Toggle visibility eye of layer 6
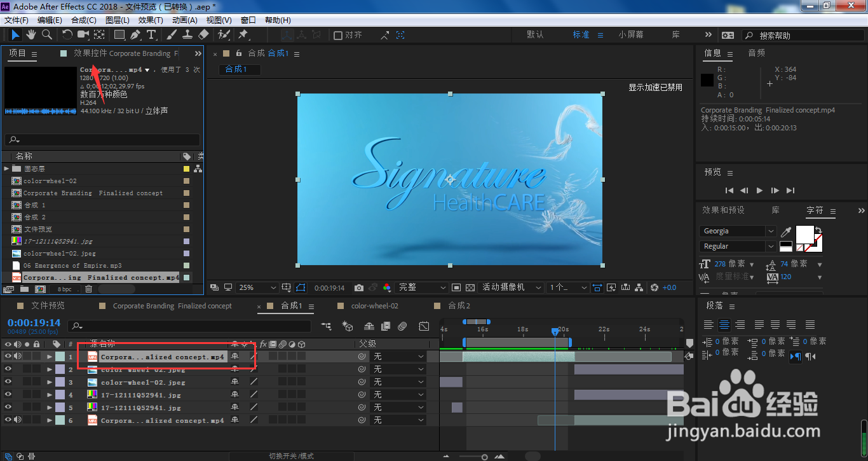868x461 pixels. click(8, 420)
